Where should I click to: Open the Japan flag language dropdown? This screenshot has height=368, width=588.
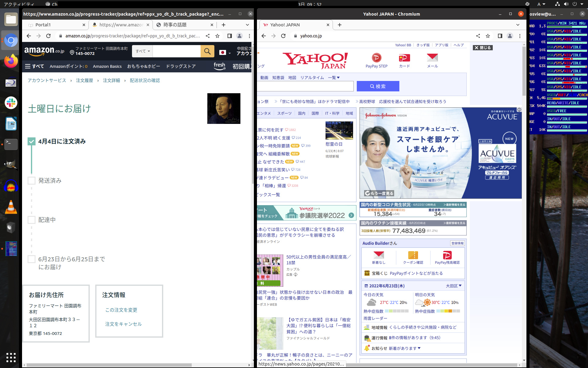click(225, 52)
